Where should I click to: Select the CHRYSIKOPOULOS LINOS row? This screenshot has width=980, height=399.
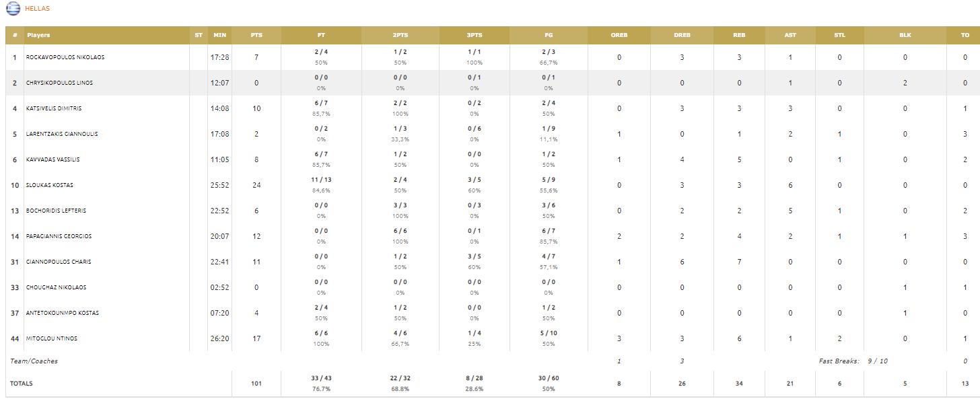pyautogui.click(x=490, y=83)
